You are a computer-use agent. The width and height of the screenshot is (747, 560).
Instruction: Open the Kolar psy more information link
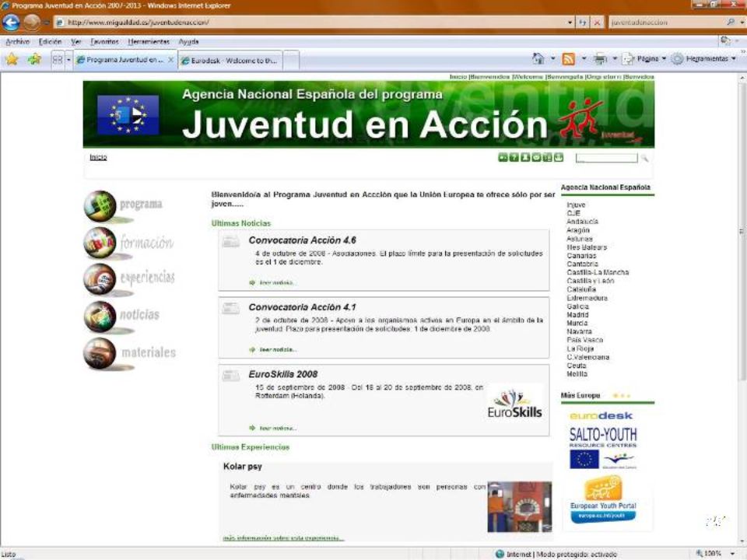click(283, 538)
